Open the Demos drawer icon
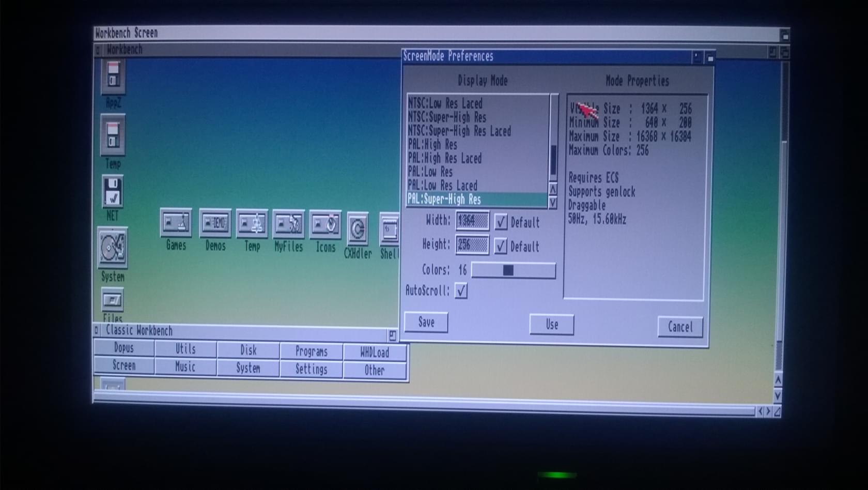The image size is (868, 490). pyautogui.click(x=215, y=224)
